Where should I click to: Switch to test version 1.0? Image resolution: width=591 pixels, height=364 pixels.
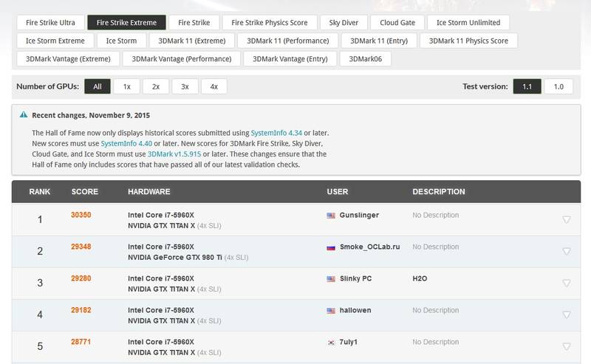pos(558,86)
